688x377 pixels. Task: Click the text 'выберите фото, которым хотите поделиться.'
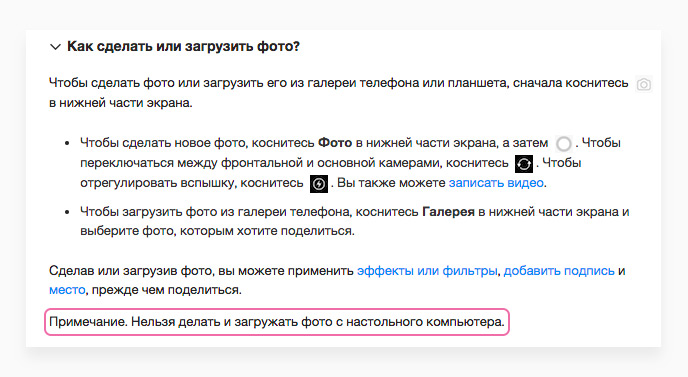[x=217, y=231]
